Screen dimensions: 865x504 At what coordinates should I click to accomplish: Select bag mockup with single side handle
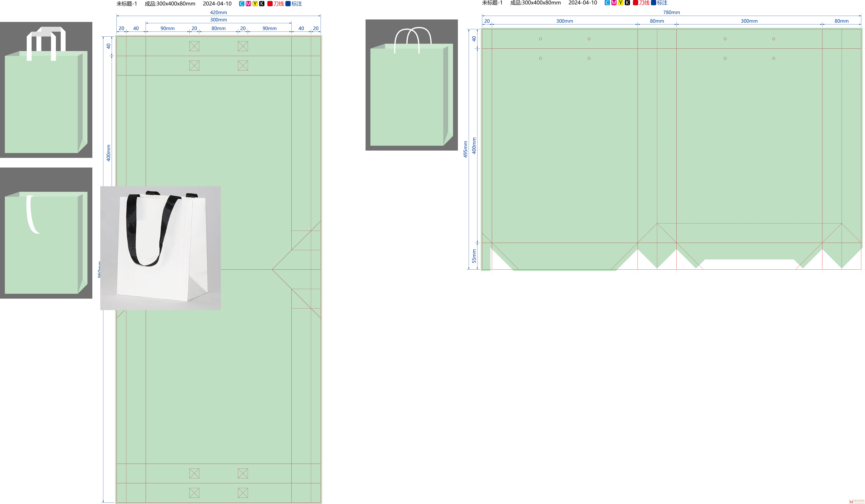(x=46, y=233)
